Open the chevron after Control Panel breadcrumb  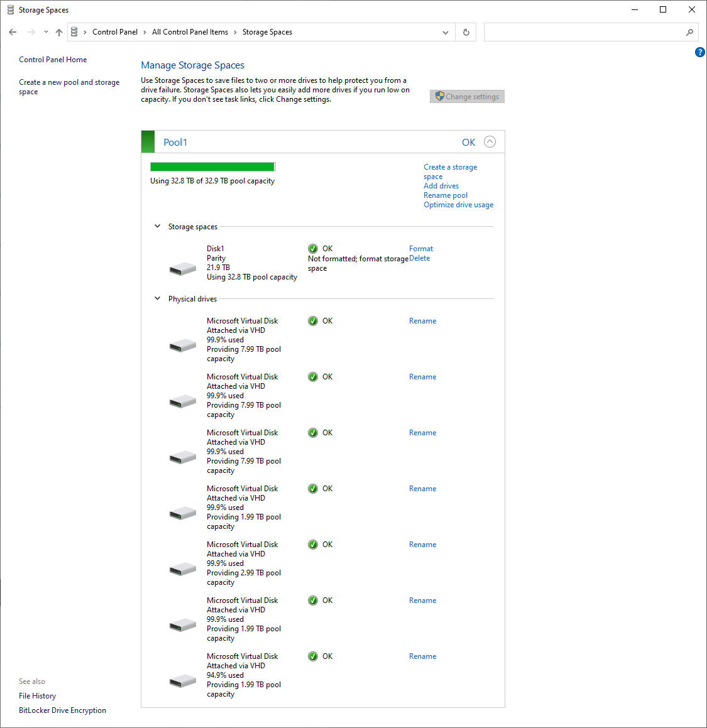coord(145,32)
